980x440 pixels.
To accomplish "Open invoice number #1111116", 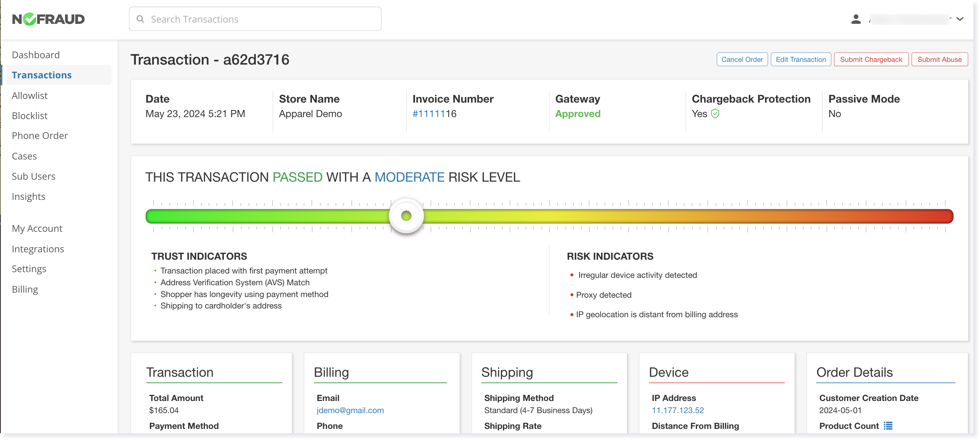I will 435,113.
